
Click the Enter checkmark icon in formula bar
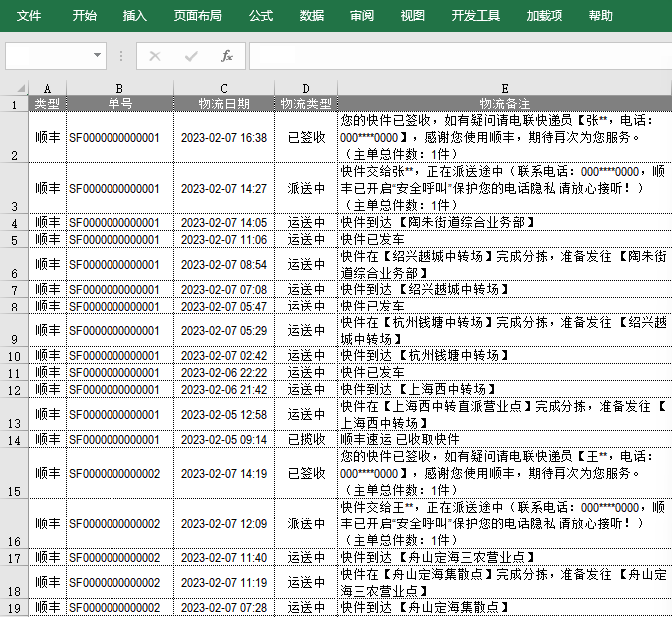191,56
